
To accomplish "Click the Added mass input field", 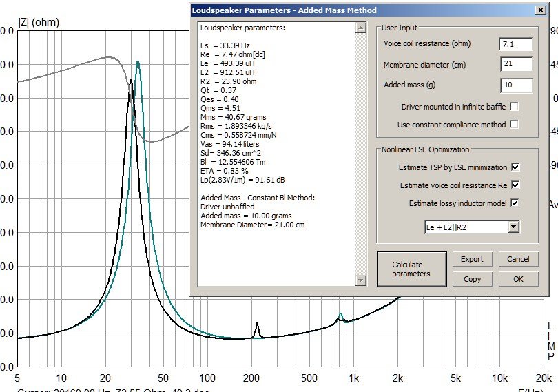I will coord(516,85).
